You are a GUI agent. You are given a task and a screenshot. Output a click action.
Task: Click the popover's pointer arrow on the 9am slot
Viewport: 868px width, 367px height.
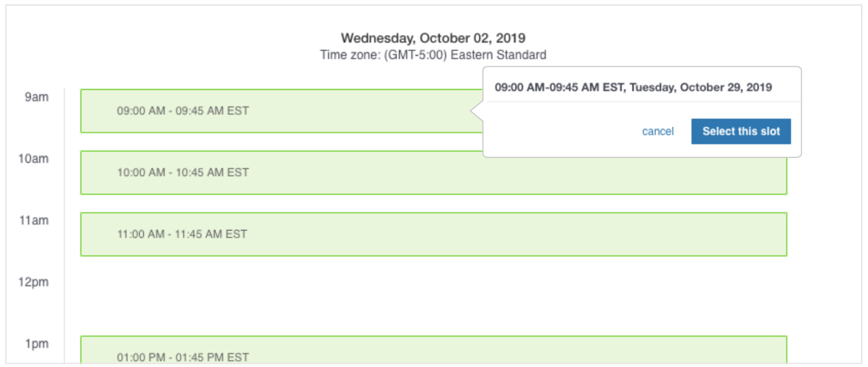coord(477,111)
